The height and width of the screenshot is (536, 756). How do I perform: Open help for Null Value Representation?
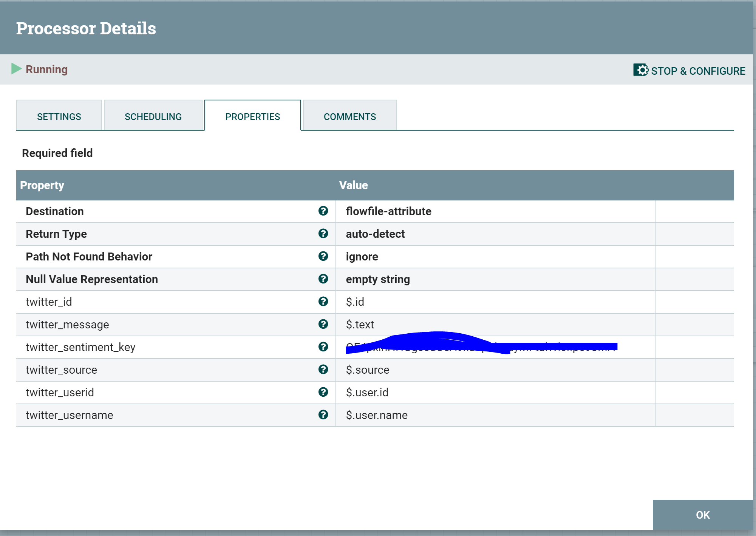pyautogui.click(x=323, y=279)
